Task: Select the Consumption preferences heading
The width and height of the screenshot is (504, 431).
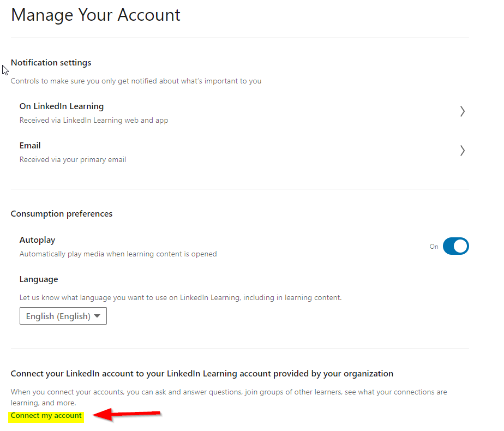Action: (x=62, y=214)
